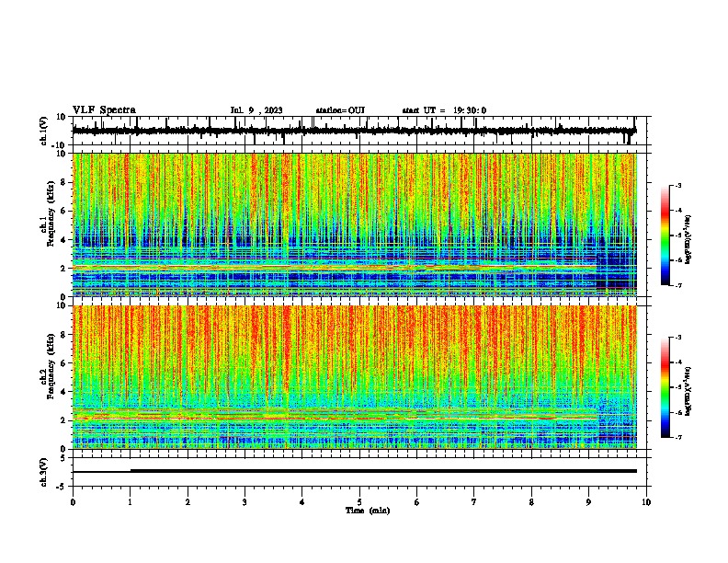Click the '-5' tick on the ch.3(V) axis

click(x=62, y=487)
